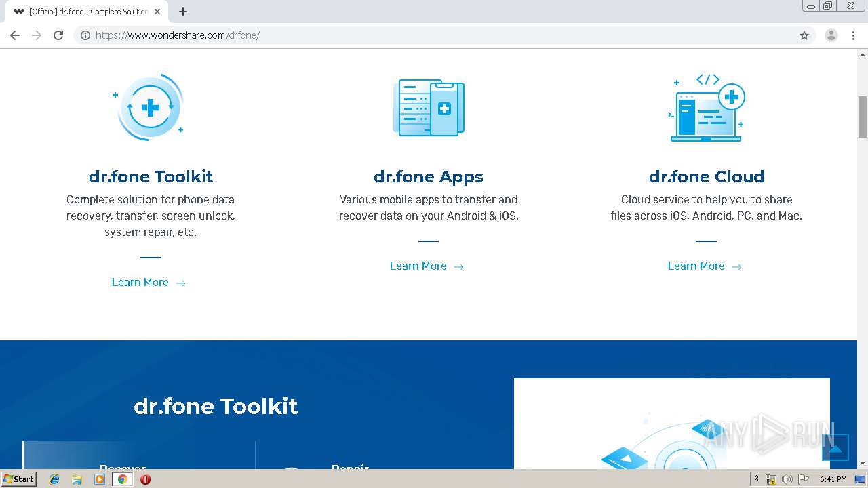This screenshot has height=488, width=868.
Task: Click the dr.fone Toolkit card heading
Action: click(x=151, y=177)
